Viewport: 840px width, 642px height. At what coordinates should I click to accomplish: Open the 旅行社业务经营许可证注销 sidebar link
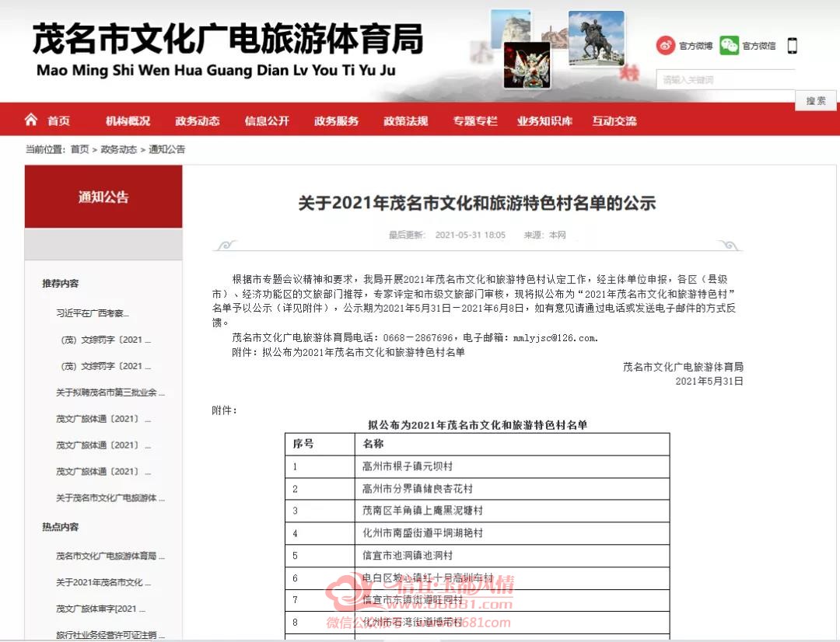coord(110,635)
